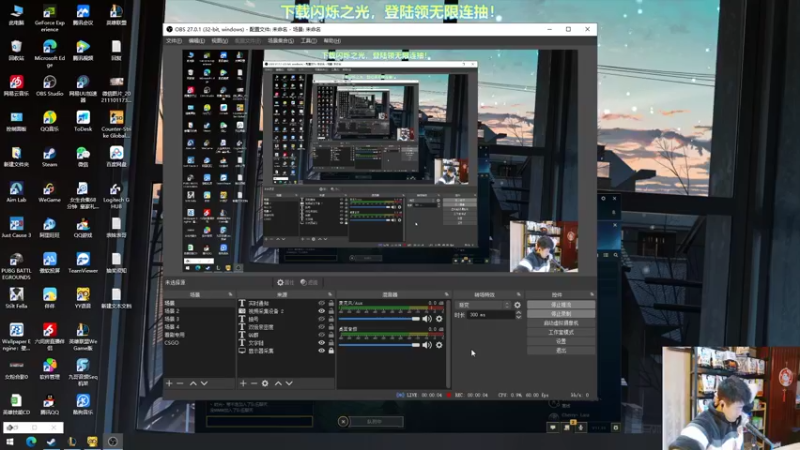Open Microsoft Edge desktop shortcut
Viewport: 800px width, 450px height.
(49, 53)
